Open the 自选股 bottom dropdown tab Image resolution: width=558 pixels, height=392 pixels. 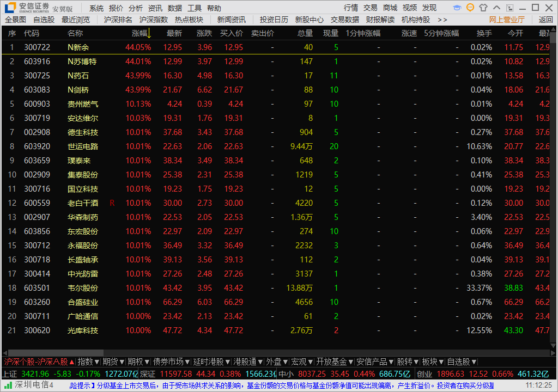pos(462,362)
